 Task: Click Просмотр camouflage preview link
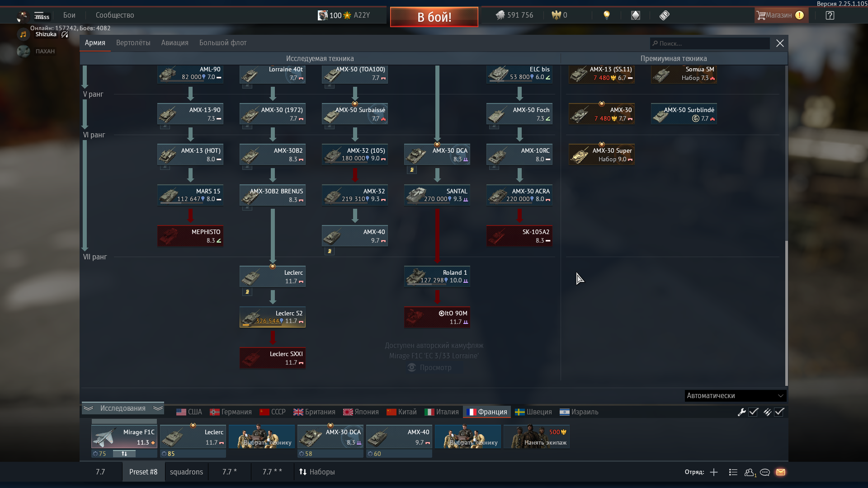[429, 367]
